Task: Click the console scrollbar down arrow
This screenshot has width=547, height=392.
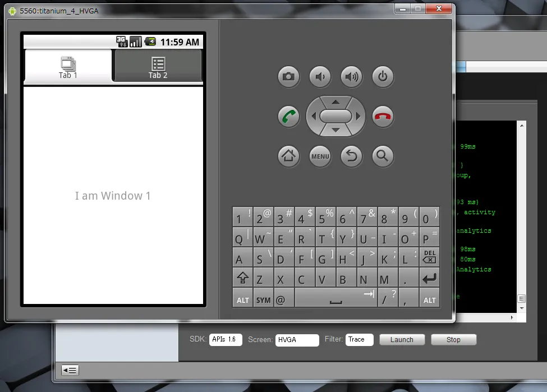Action: pyautogui.click(x=521, y=308)
